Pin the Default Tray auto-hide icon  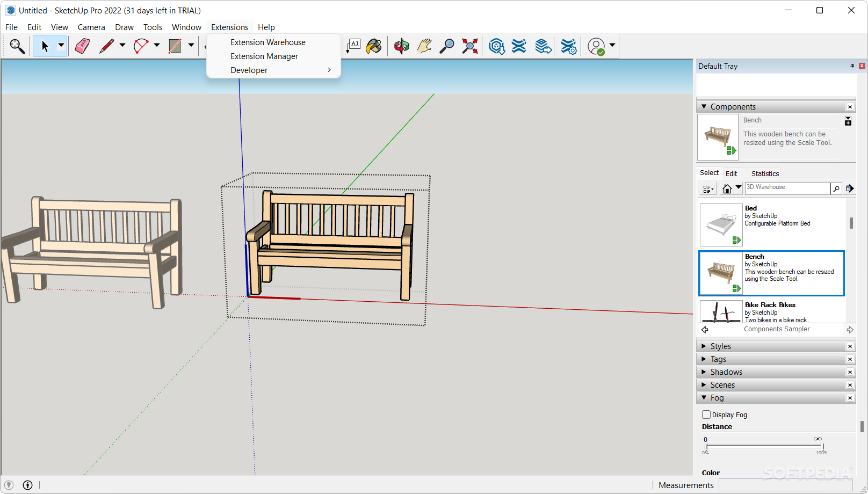[x=852, y=66]
